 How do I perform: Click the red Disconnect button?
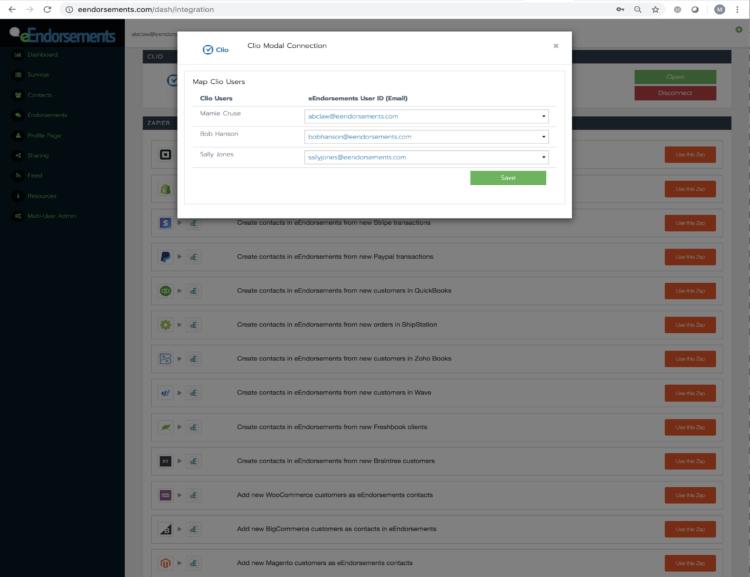click(675, 93)
